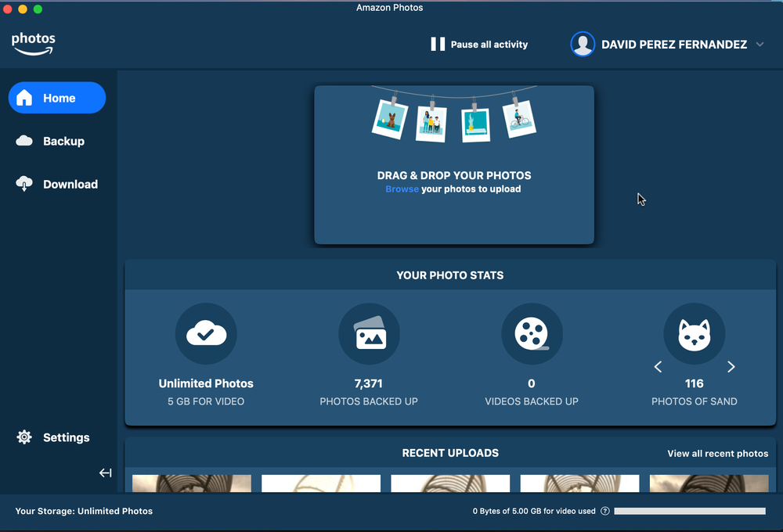This screenshot has width=783, height=532.
Task: Open the Backup section
Action: tap(57, 142)
